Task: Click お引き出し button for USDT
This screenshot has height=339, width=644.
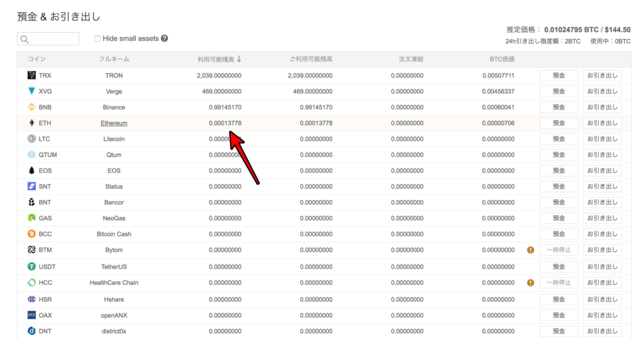Action: [x=602, y=267]
